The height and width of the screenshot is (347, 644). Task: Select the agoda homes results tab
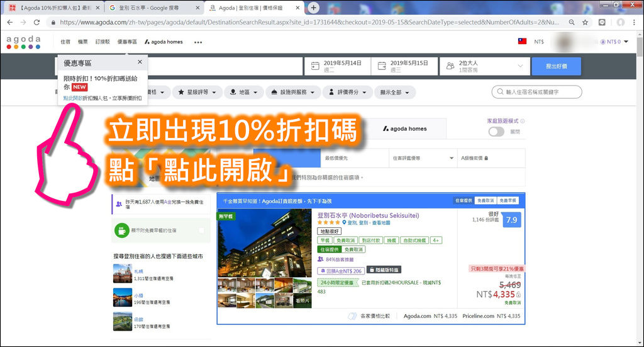[405, 128]
